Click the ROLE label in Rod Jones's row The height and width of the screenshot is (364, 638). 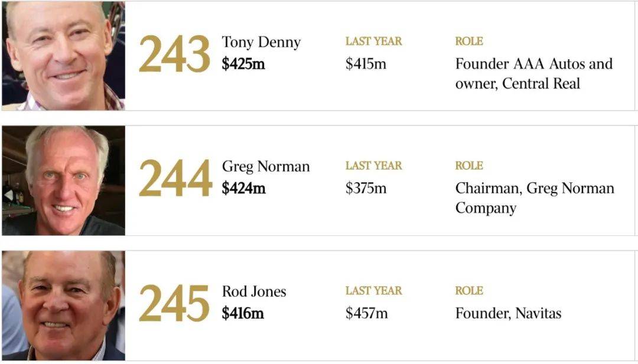(469, 290)
